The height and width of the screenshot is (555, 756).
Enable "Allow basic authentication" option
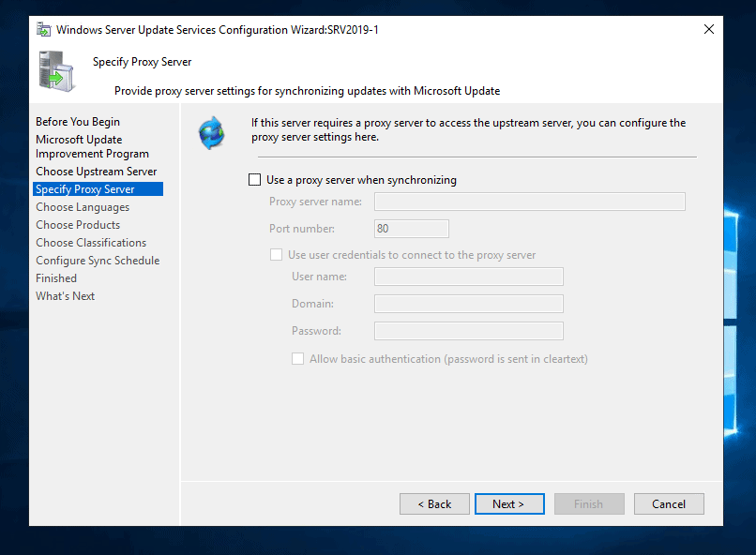tap(297, 358)
